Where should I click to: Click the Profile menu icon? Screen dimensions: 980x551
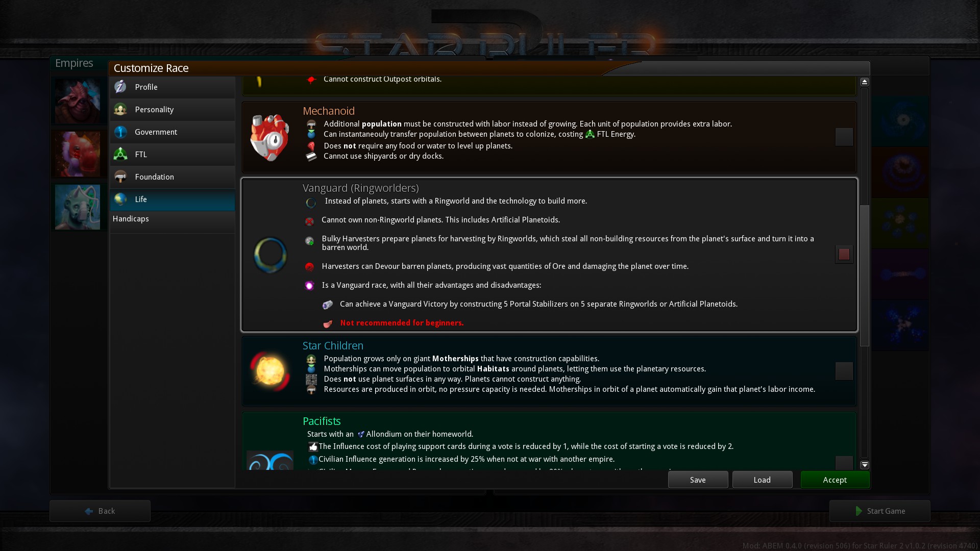click(x=120, y=86)
